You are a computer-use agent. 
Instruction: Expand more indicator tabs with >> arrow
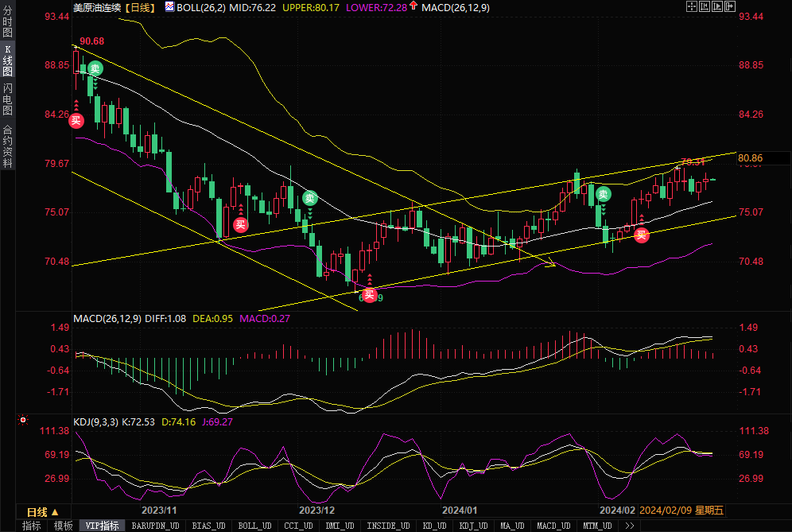tap(630, 526)
